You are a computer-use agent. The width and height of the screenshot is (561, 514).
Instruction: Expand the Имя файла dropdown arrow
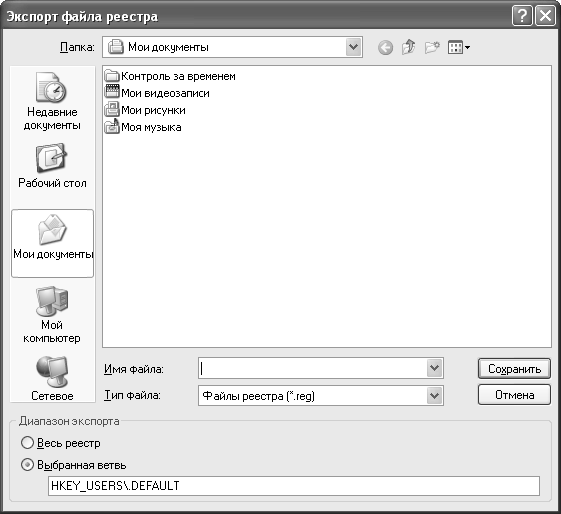click(x=434, y=368)
